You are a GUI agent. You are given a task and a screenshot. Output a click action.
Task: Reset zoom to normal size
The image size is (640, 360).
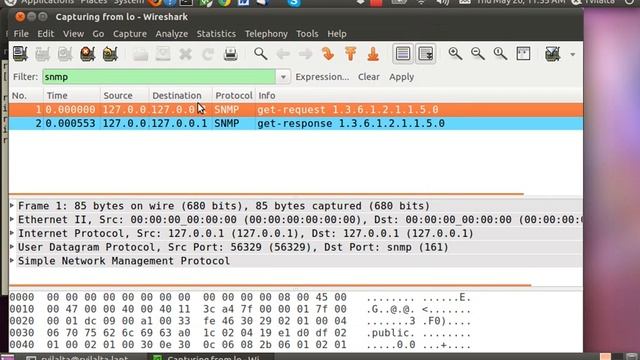tap(500, 54)
